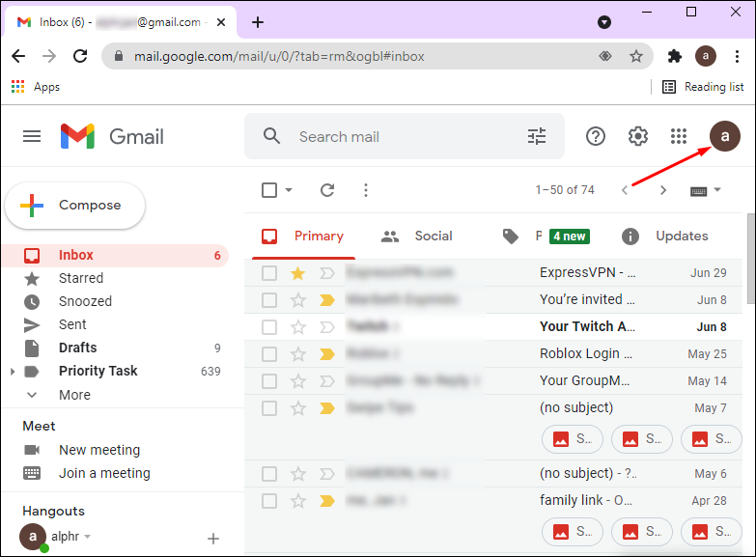Image resolution: width=756 pixels, height=557 pixels.
Task: Go to the newer messages page
Action: click(x=625, y=190)
